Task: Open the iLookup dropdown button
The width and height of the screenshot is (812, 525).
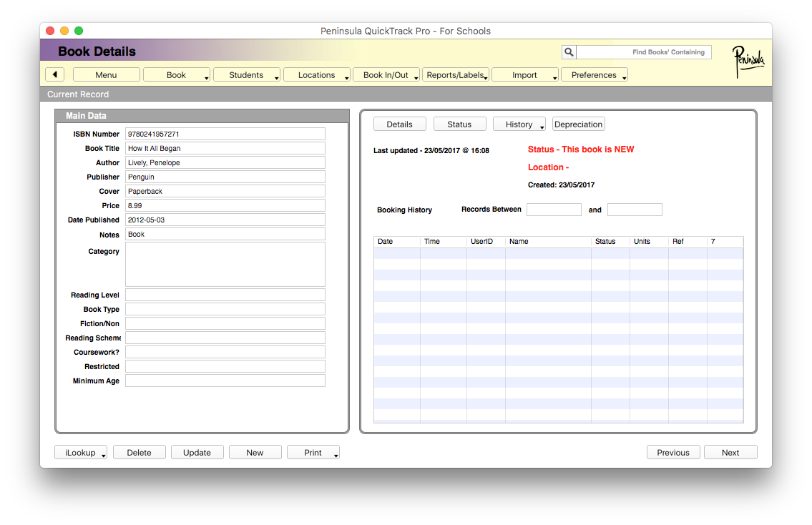Action: coord(81,453)
